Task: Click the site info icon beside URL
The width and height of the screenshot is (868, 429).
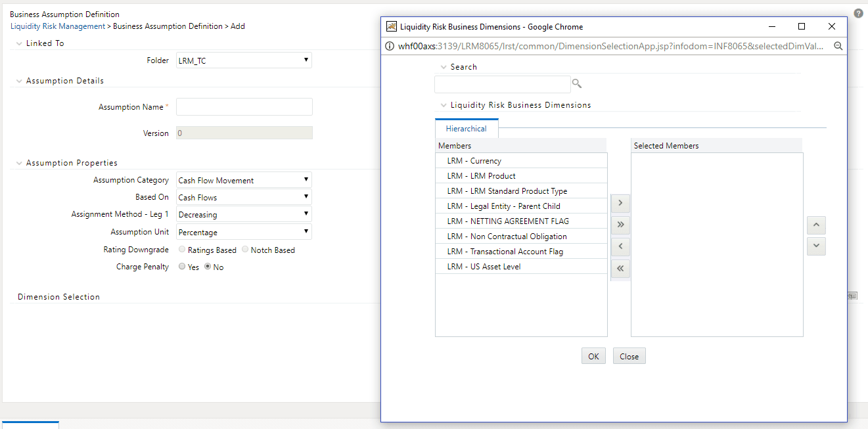Action: pyautogui.click(x=390, y=47)
